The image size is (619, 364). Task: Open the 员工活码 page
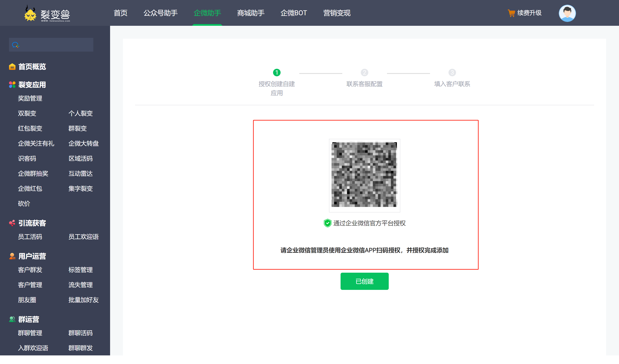point(30,237)
